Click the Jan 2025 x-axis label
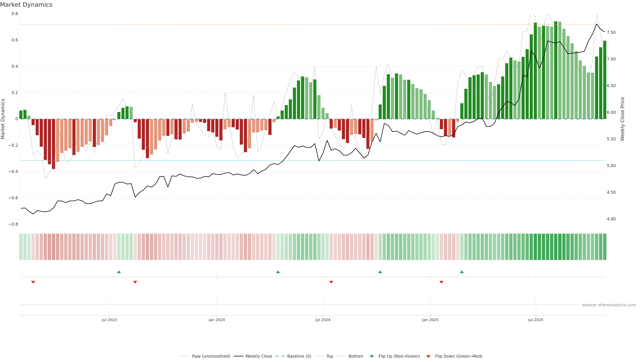 [x=430, y=320]
